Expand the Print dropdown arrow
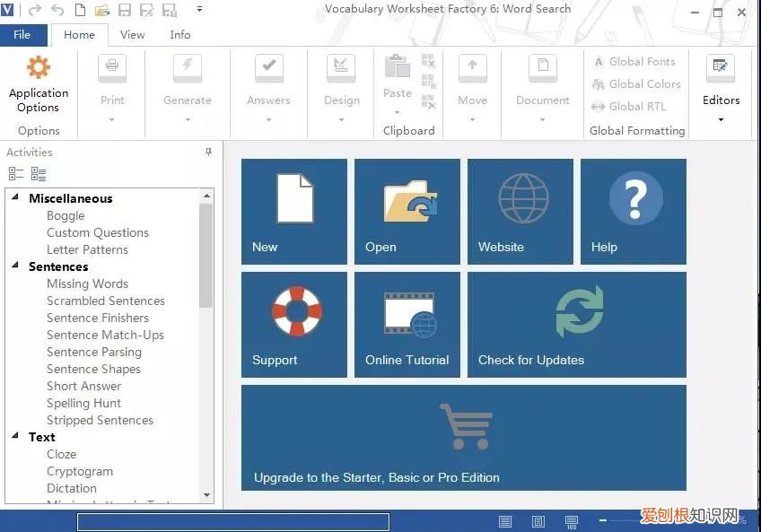Image resolution: width=761 pixels, height=532 pixels. [111, 119]
